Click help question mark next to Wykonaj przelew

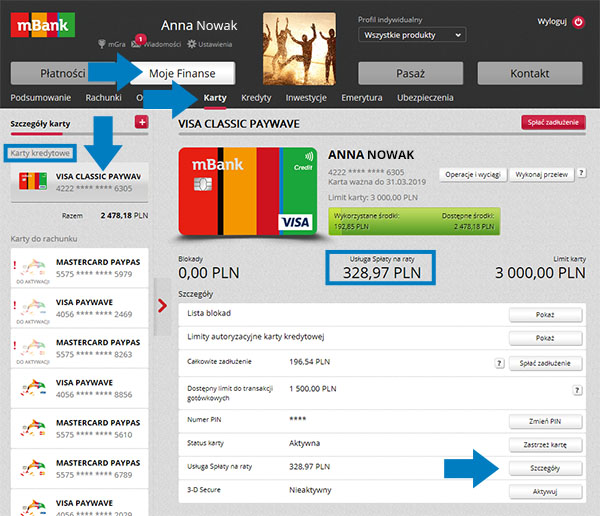581,173
